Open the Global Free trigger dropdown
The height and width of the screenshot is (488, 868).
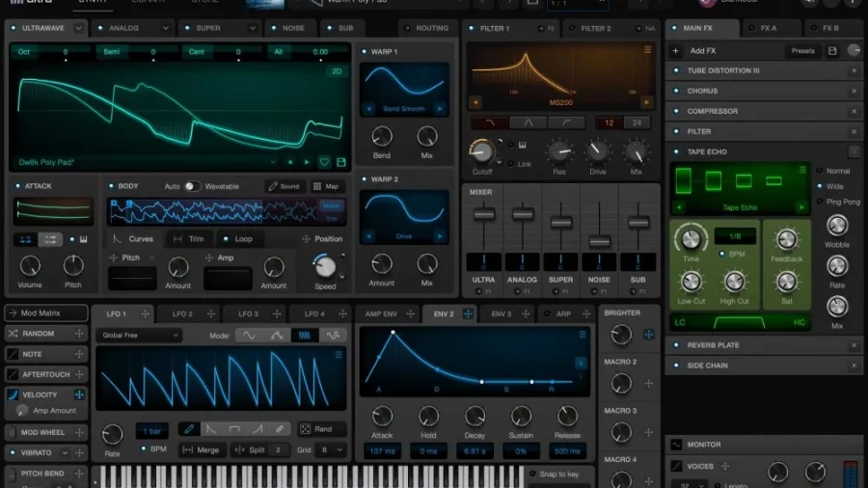pyautogui.click(x=139, y=336)
